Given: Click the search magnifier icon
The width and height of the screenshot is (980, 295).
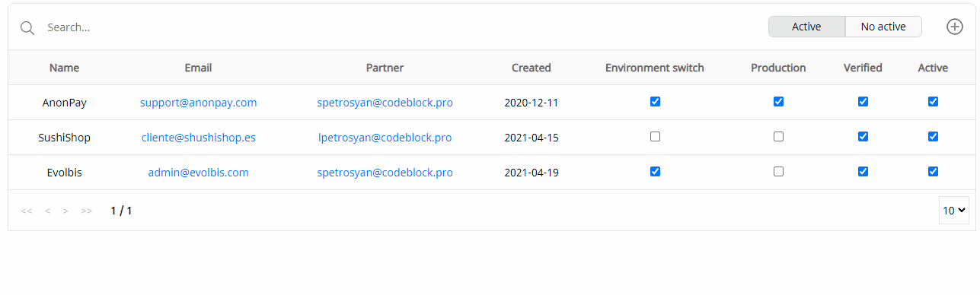Looking at the screenshot, I should [27, 28].
